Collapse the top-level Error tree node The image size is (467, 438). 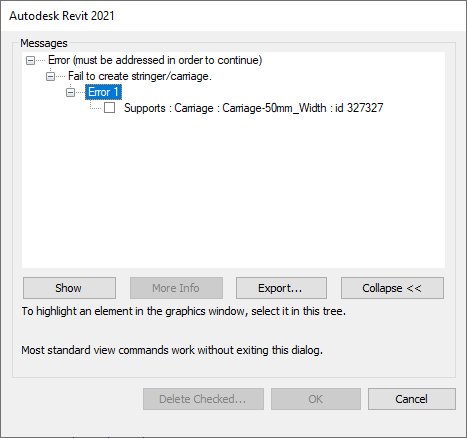click(x=30, y=61)
